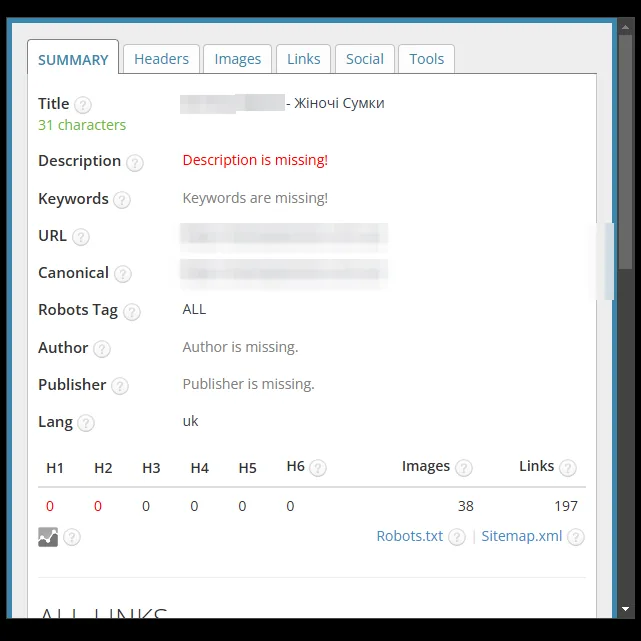This screenshot has width=641, height=641.
Task: Switch to the SUMMARY tab
Action: coord(73,57)
